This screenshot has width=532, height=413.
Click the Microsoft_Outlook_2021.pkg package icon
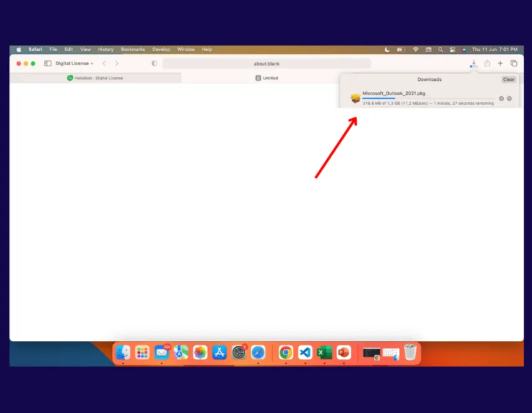(x=355, y=98)
